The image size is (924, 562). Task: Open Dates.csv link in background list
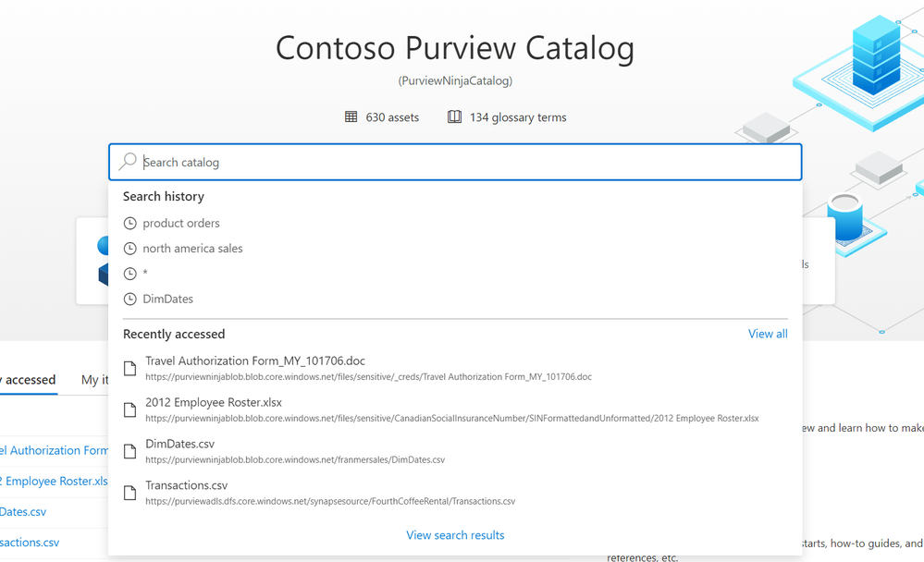pyautogui.click(x=23, y=512)
